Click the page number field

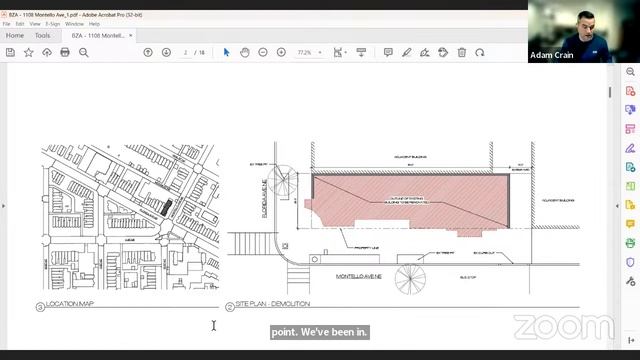[x=186, y=53]
